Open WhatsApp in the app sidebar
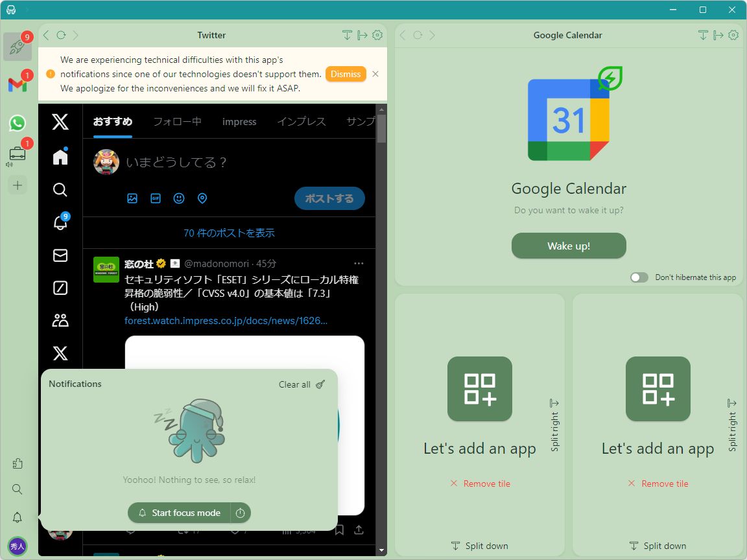 coord(17,123)
